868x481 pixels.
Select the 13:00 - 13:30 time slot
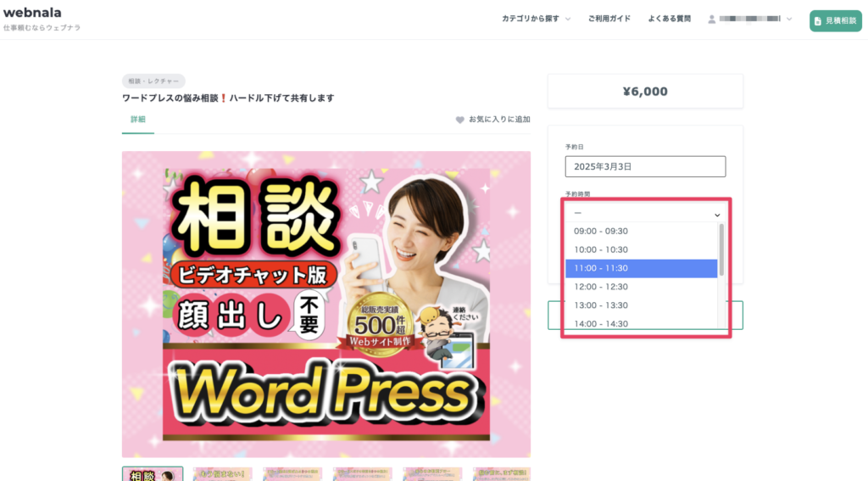[x=641, y=305]
